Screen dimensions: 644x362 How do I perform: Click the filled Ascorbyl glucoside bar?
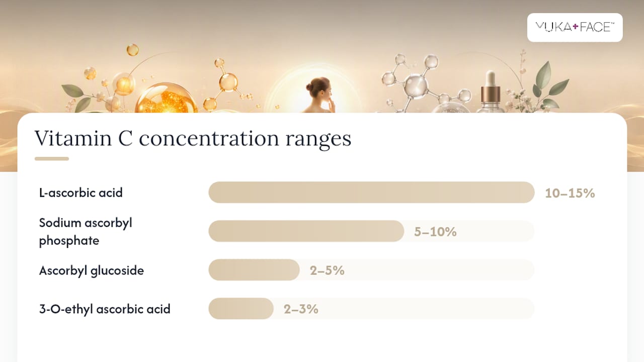(254, 270)
